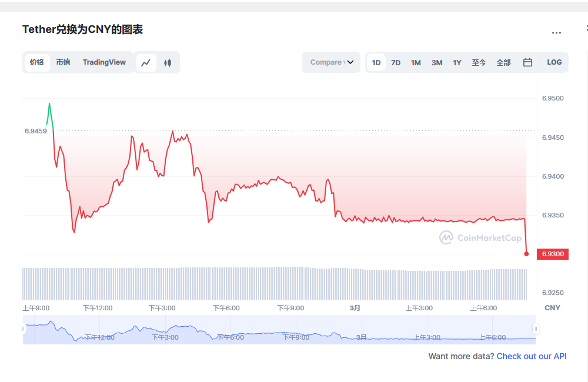Screen dimensions: 588x382
Task: Select the 1Y time range
Action: tap(457, 62)
